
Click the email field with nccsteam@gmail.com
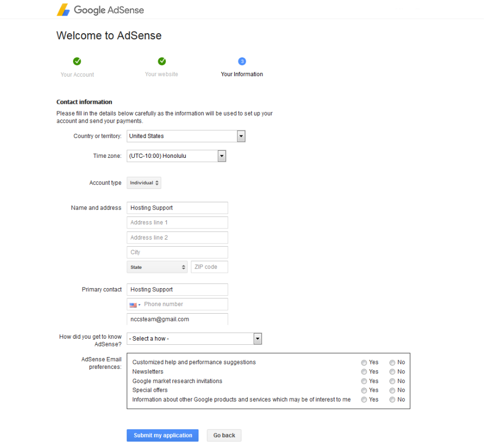178,319
